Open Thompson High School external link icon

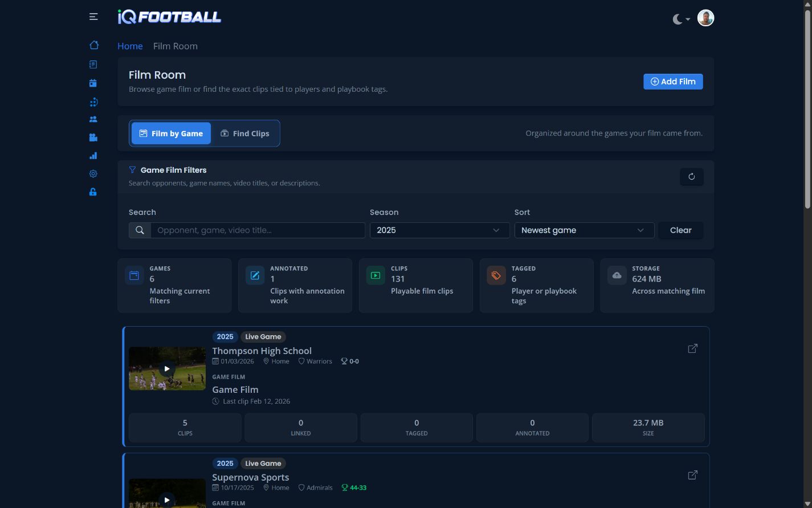click(x=693, y=348)
